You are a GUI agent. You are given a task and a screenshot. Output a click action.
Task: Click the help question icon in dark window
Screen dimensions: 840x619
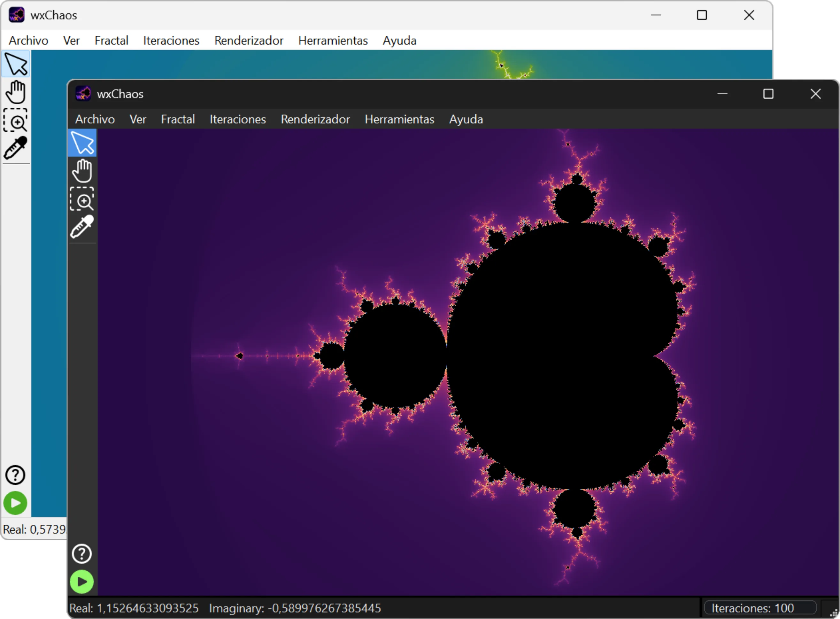[81, 554]
